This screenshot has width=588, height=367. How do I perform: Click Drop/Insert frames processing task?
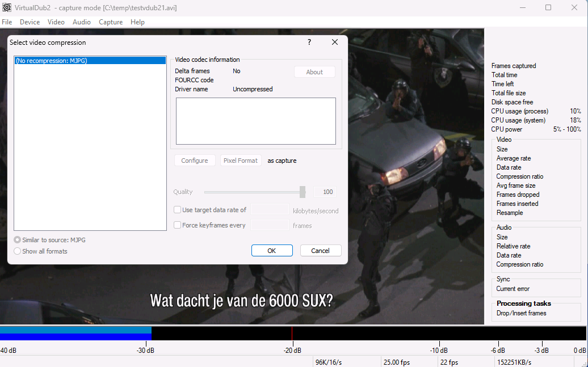[x=522, y=313]
